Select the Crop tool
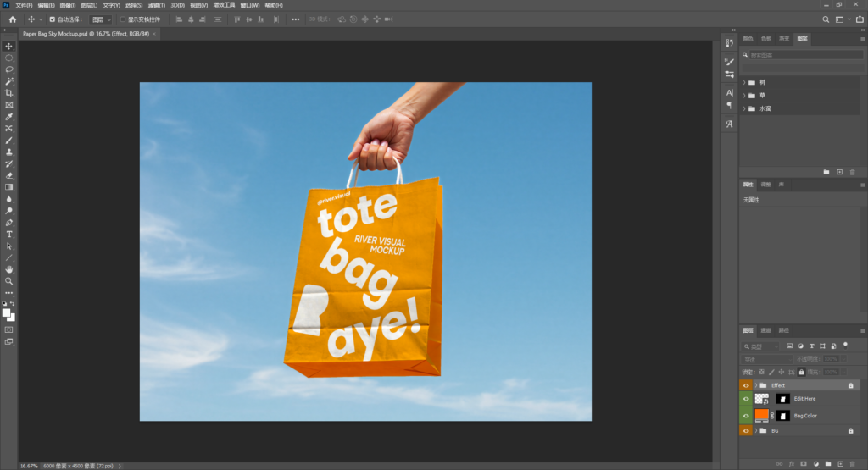Image resolution: width=868 pixels, height=470 pixels. (8, 93)
